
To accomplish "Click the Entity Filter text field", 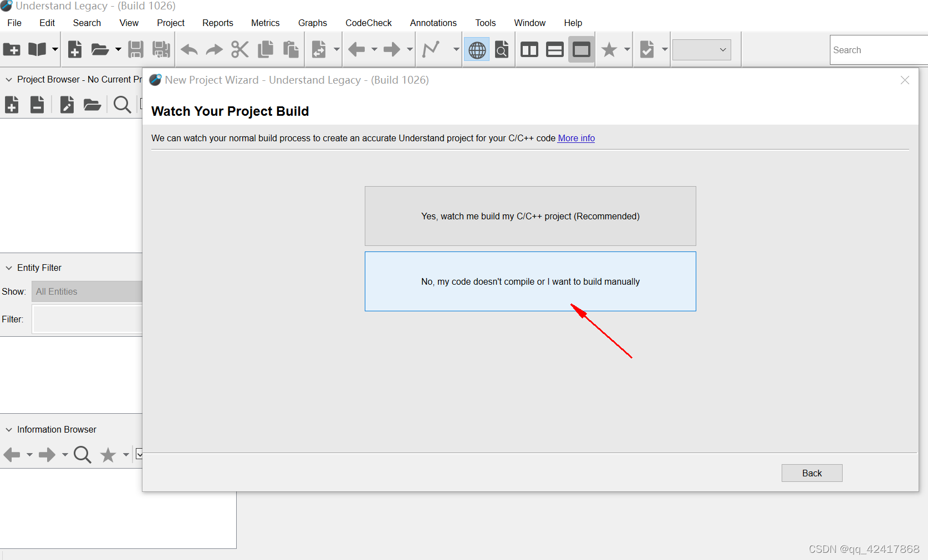I will pos(87,319).
